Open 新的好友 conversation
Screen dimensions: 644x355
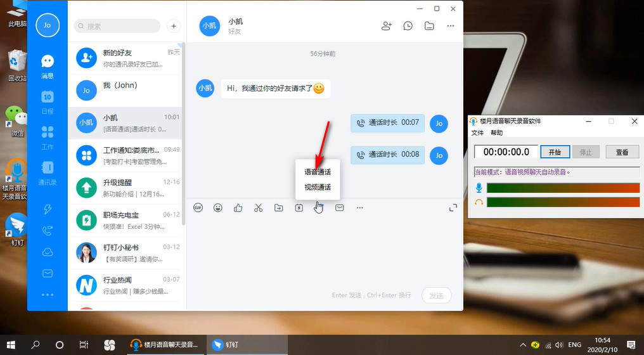pos(125,58)
